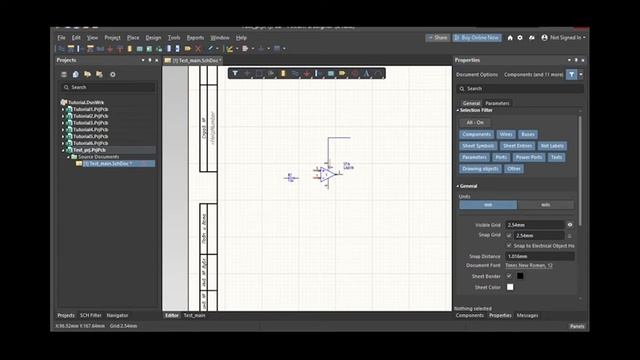
Task: Collapse the Source Documents folder
Action: point(69,157)
